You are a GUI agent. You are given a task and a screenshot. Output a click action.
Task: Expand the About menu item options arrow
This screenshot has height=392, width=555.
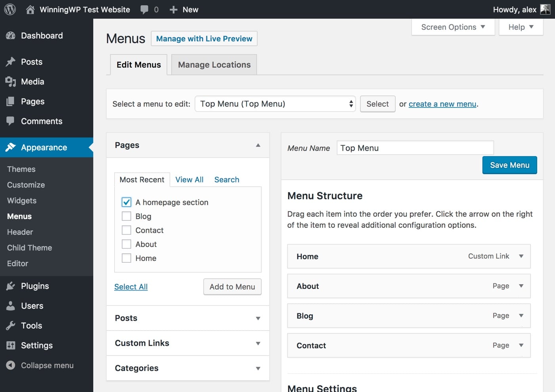click(521, 286)
